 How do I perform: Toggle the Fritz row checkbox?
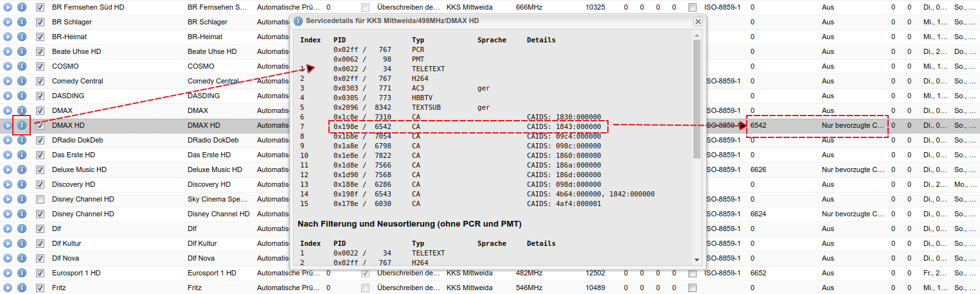[40, 288]
